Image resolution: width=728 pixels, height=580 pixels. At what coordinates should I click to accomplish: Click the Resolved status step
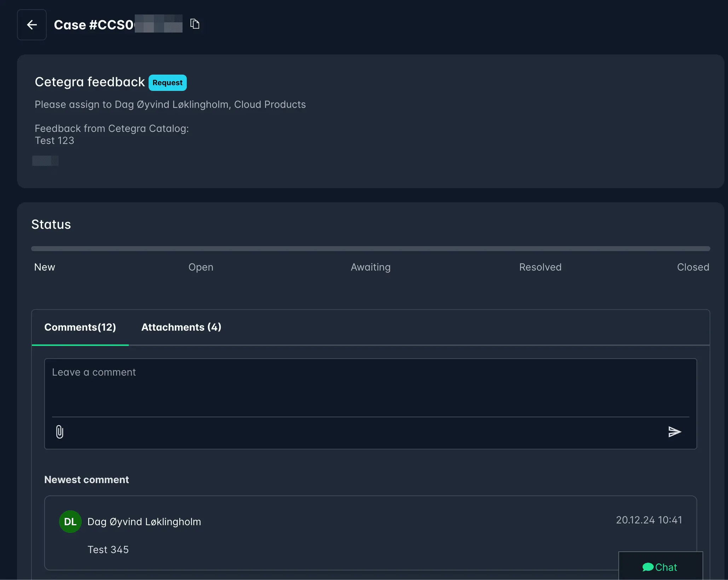540,267
